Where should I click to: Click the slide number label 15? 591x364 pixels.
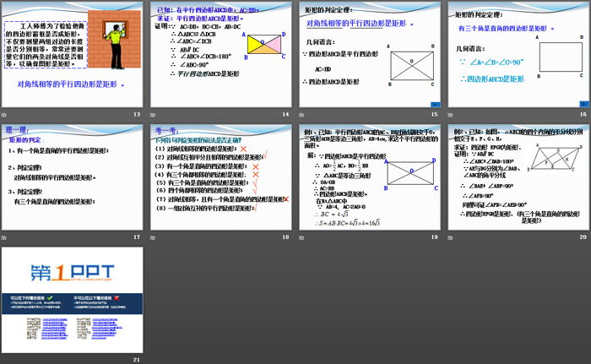[x=435, y=114]
